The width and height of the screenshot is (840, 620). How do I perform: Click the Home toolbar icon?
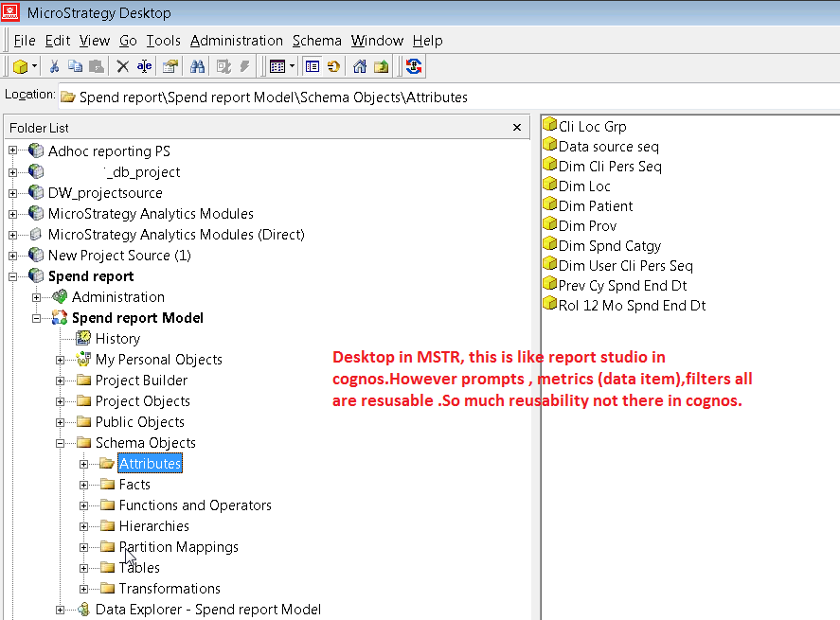[361, 66]
